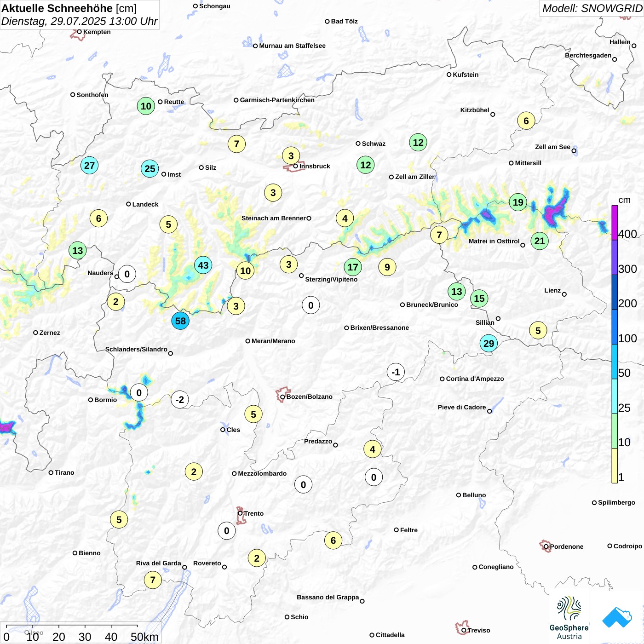Viewport: 644px width, 644px height.
Task: Click the 6 marker east of Kitzbühel
Action: click(x=526, y=121)
